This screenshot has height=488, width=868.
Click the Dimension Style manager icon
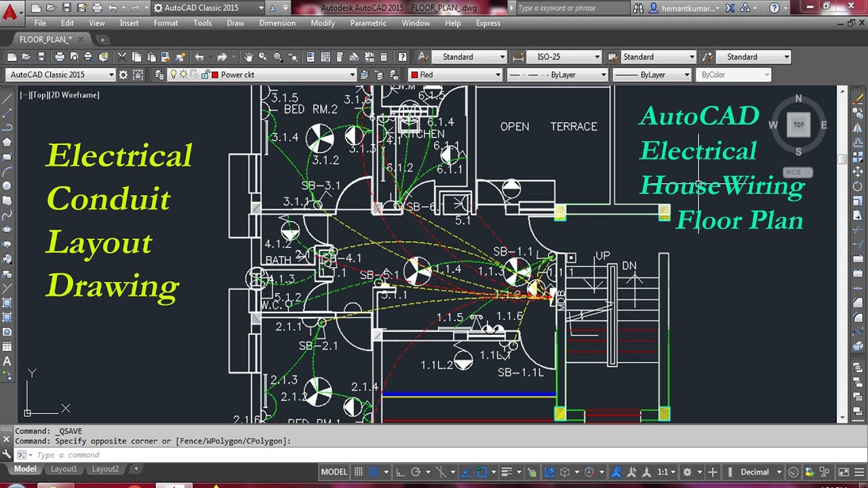[518, 57]
